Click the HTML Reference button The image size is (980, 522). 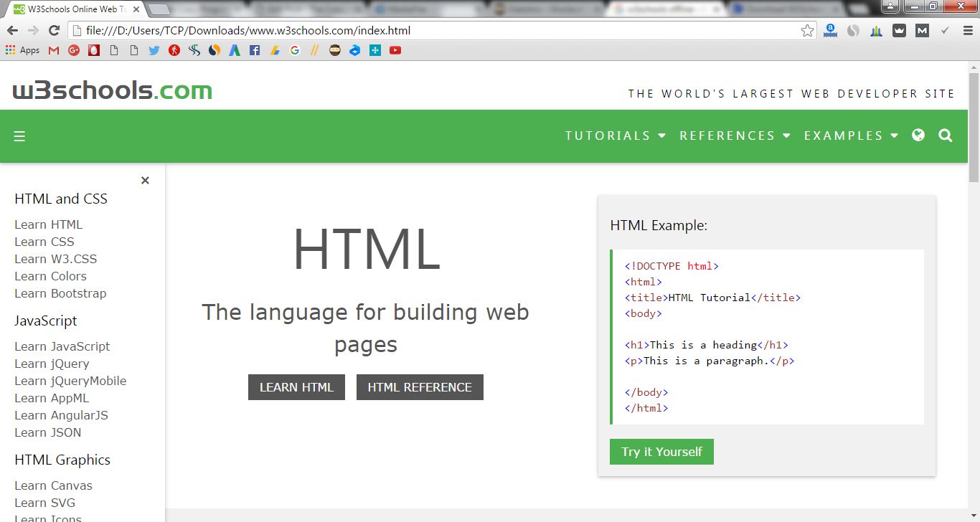[420, 387]
